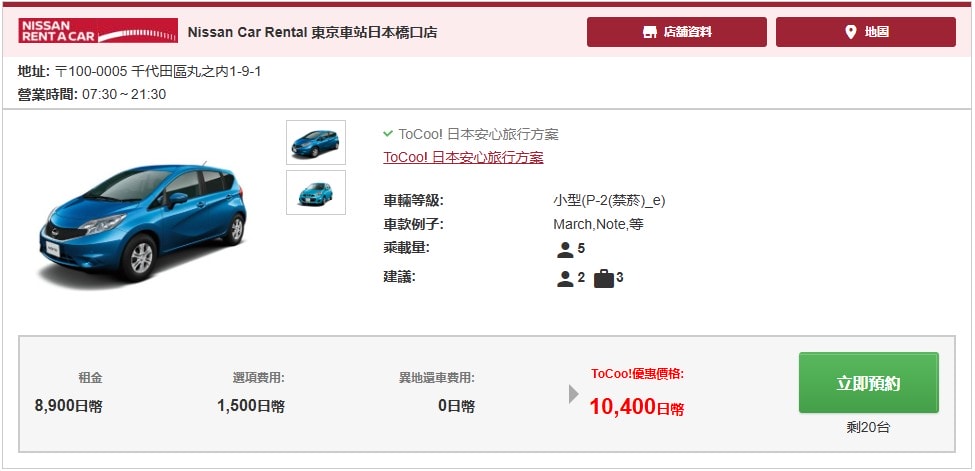The width and height of the screenshot is (975, 471).
Task: Click the gray arrow before ToCoo!優惠價格
Action: click(x=573, y=394)
